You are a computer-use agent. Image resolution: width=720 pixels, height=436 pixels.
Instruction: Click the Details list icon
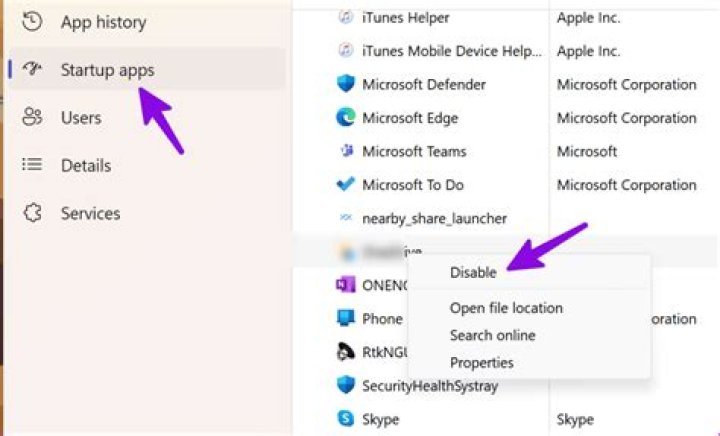tap(32, 164)
